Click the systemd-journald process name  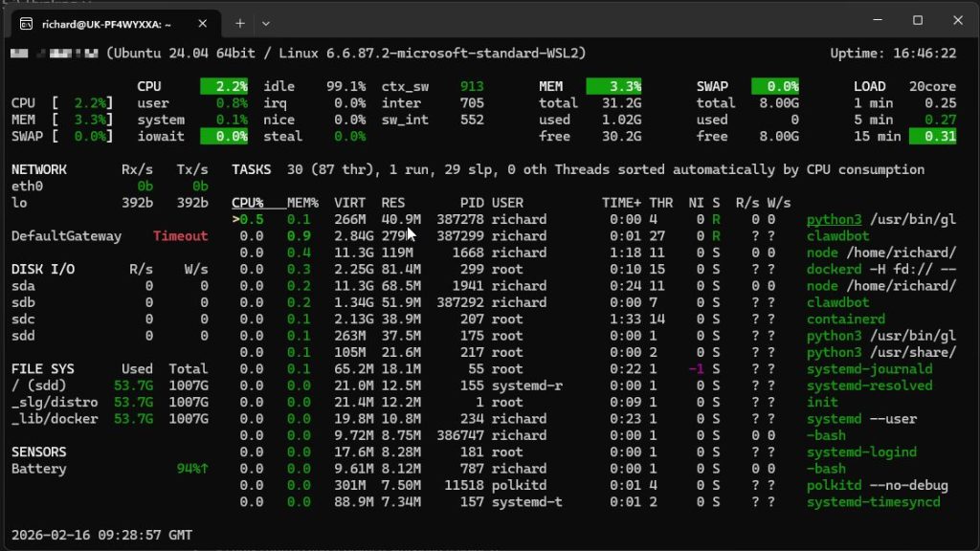coord(869,369)
